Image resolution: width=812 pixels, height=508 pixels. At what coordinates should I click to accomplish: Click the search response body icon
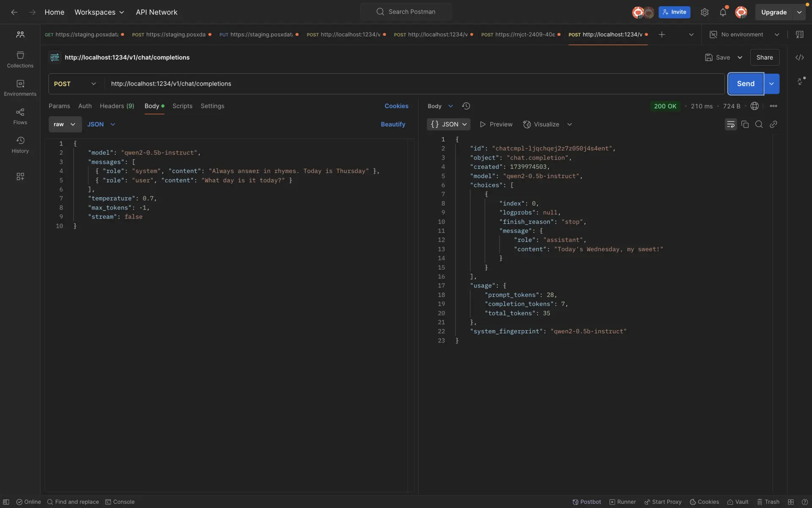pyautogui.click(x=759, y=124)
